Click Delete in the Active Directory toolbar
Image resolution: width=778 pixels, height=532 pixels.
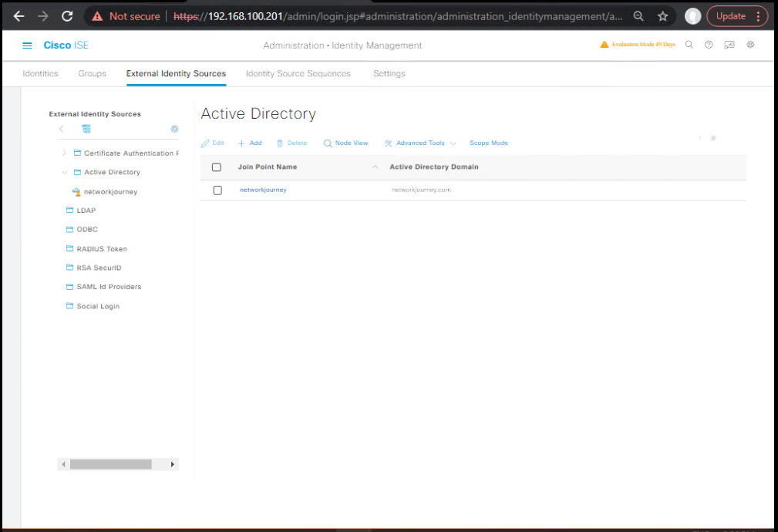(x=291, y=143)
